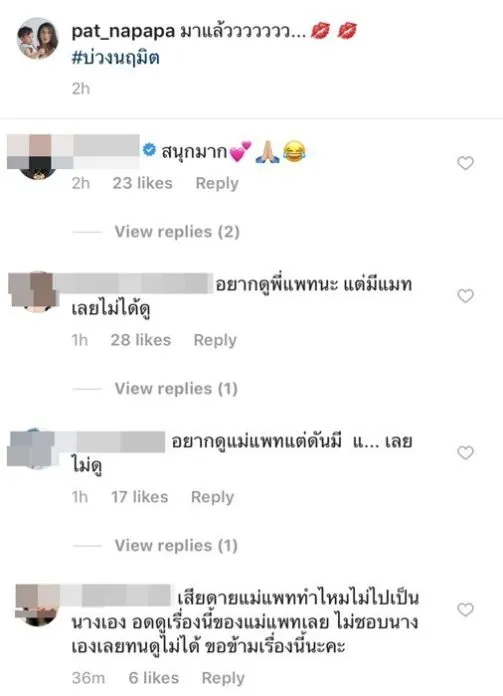
Task: View the 23 likes list
Action: point(143,183)
